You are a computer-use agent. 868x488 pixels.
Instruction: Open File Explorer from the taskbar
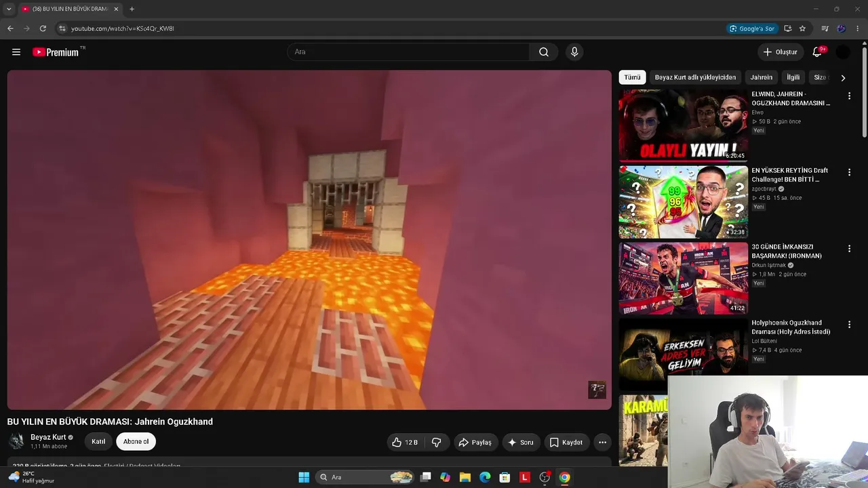point(465,477)
